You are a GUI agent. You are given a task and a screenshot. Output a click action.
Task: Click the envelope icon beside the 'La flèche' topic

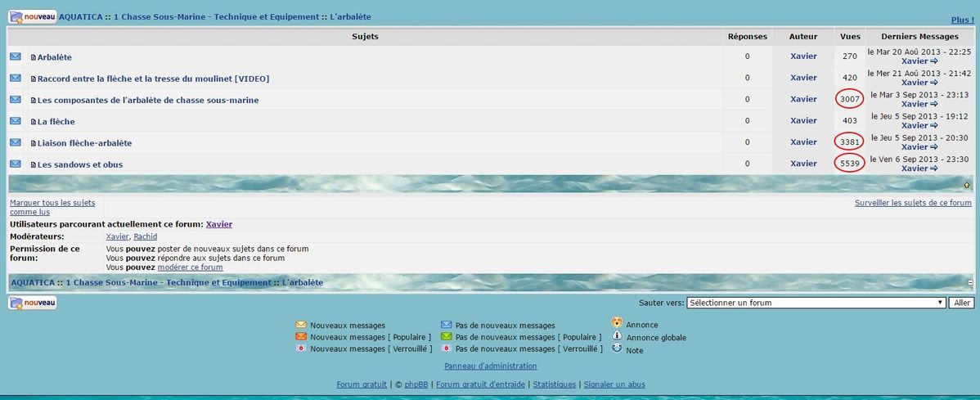point(16,121)
